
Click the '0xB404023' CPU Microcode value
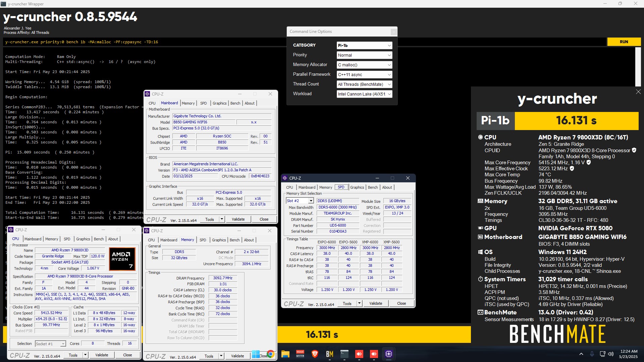click(x=260, y=176)
